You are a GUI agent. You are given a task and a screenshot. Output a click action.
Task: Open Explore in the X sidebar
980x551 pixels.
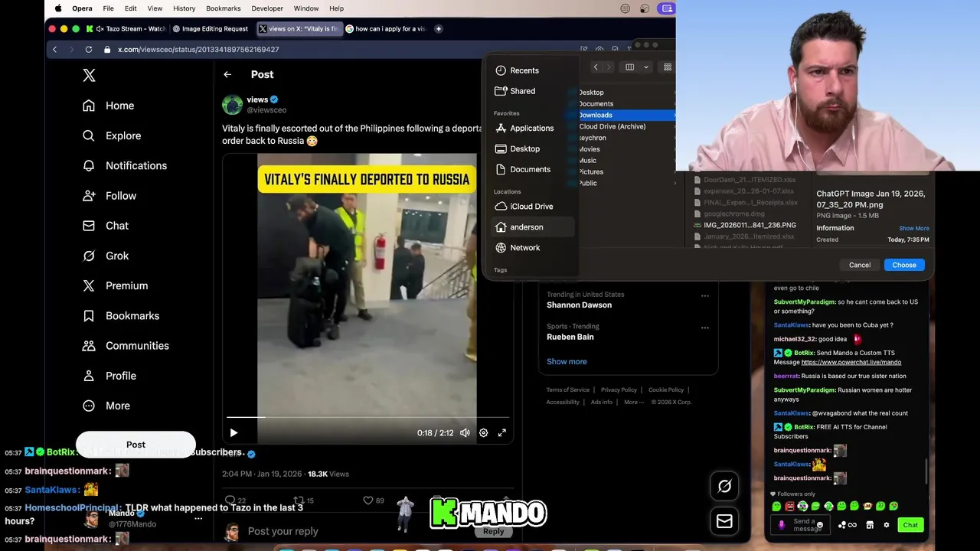tap(112, 135)
